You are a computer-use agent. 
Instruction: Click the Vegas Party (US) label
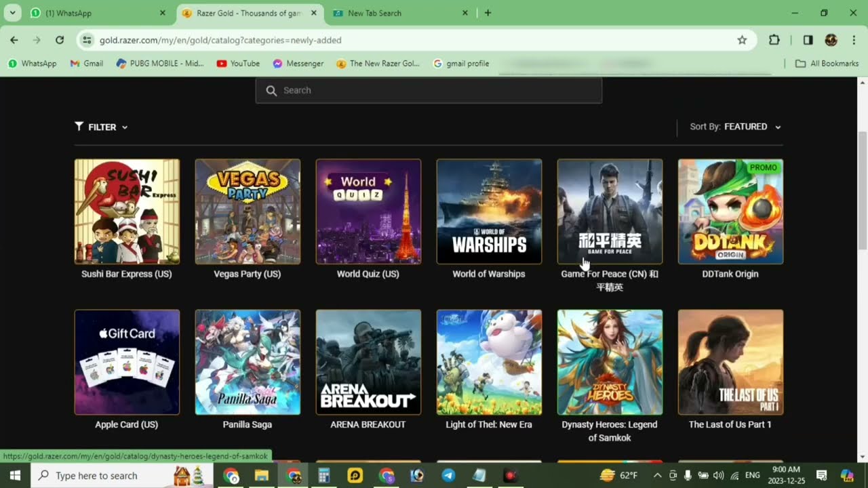point(248,274)
